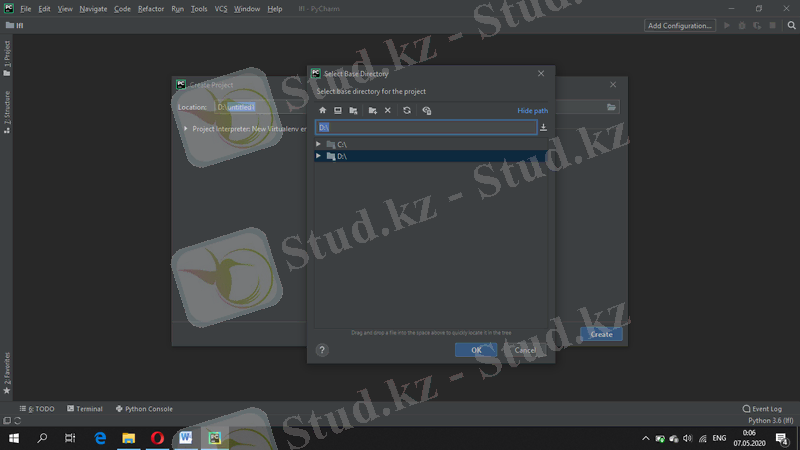Open the Run menu
The image size is (800, 450).
click(x=178, y=9)
